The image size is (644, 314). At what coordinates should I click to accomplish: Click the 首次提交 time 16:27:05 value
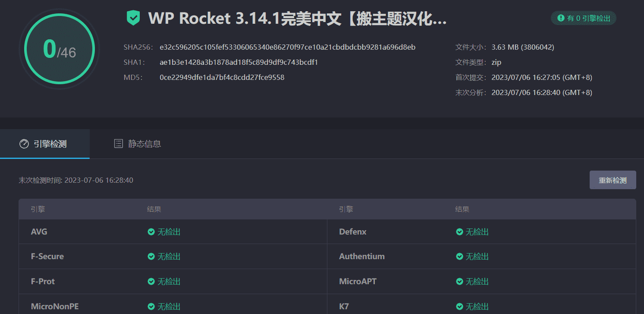542,77
